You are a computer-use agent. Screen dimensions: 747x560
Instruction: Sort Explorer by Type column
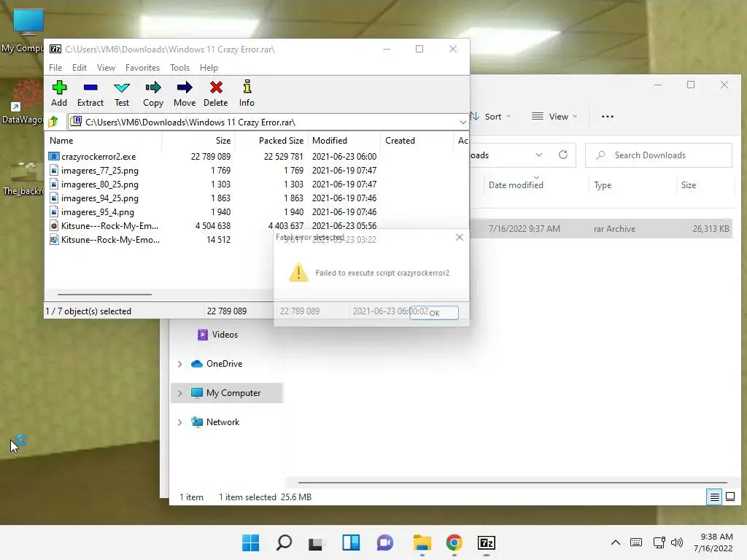[603, 185]
